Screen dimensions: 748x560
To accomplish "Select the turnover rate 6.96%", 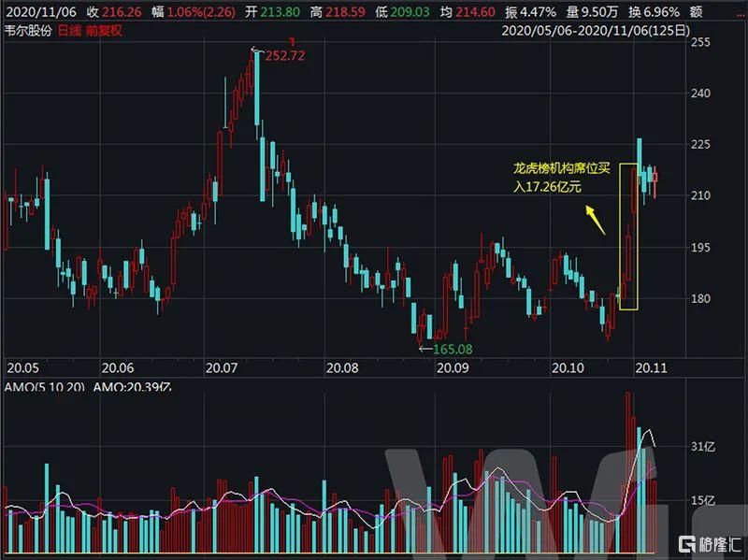I will 662,11.
